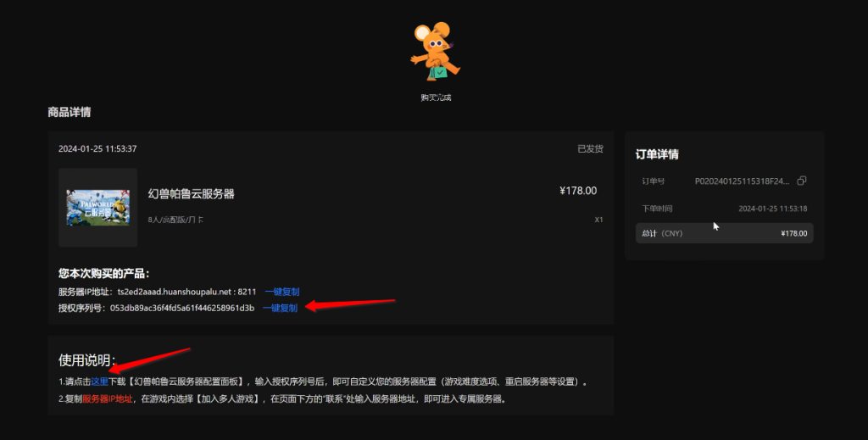
Task: Open the Palworld cloud server product thumbnail
Action: click(x=98, y=208)
